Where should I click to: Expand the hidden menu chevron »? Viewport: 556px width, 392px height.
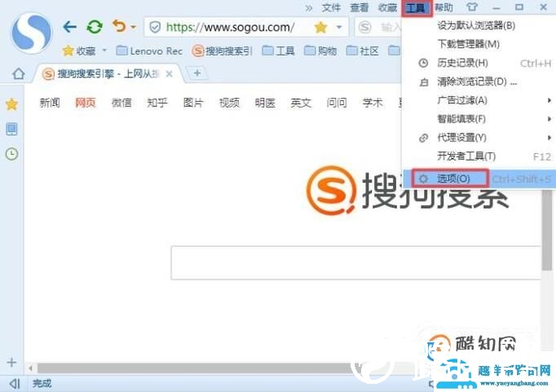pyautogui.click(x=309, y=8)
